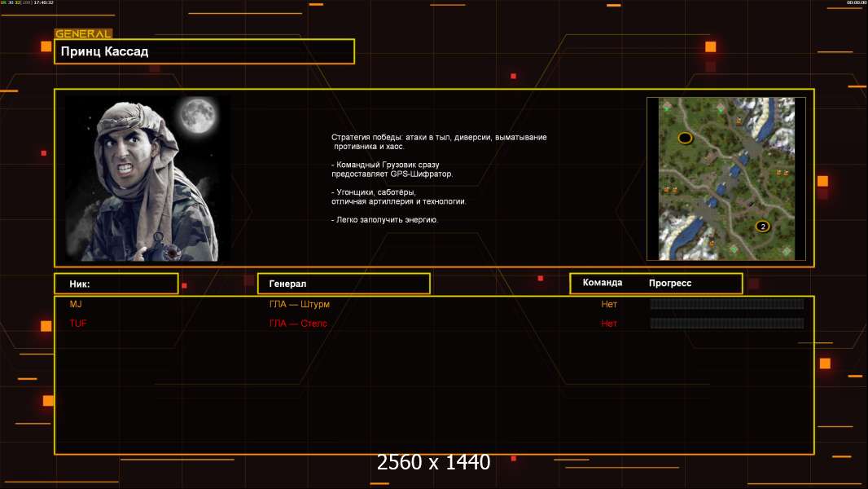Click the faction entry 'ГЛА — Штурм'

point(300,304)
